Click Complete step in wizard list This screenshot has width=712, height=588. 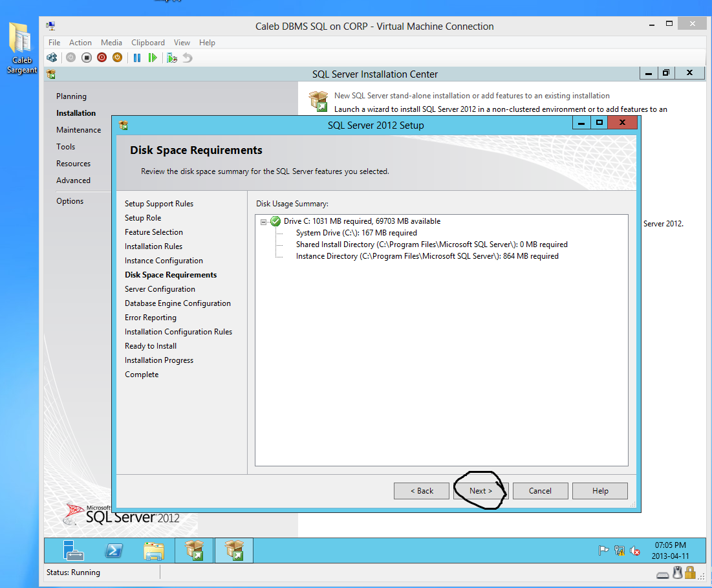click(x=142, y=375)
